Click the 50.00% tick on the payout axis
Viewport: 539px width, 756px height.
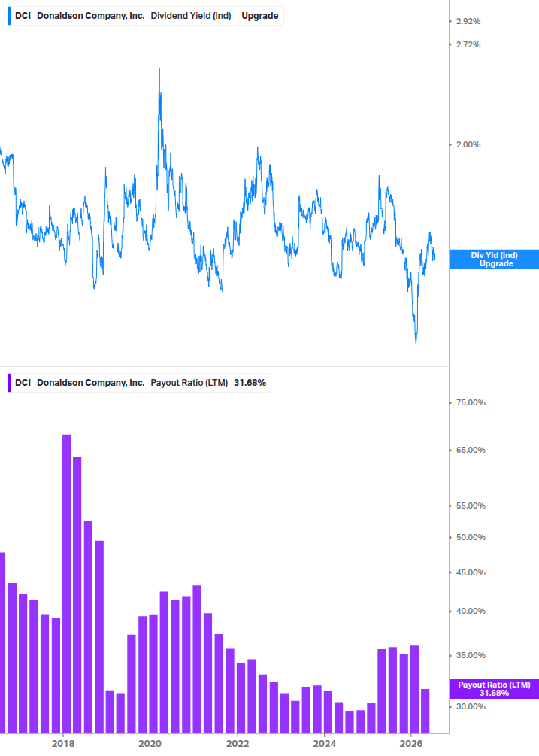point(471,537)
